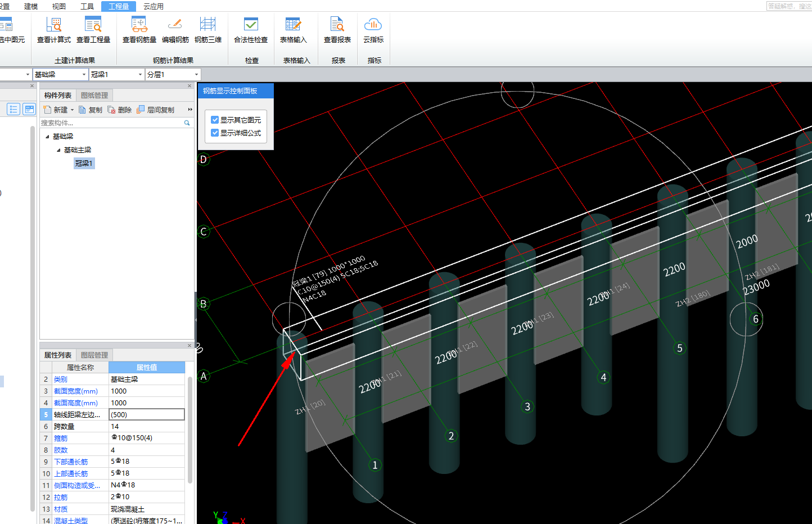The height and width of the screenshot is (524, 812).
Task: Click the 截面高度(mm) property link
Action: pos(76,403)
